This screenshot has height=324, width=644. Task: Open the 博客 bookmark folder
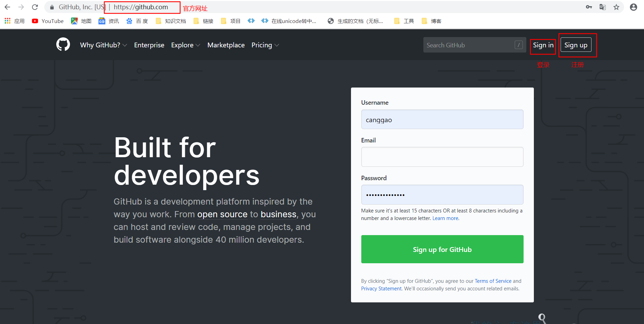(x=432, y=21)
